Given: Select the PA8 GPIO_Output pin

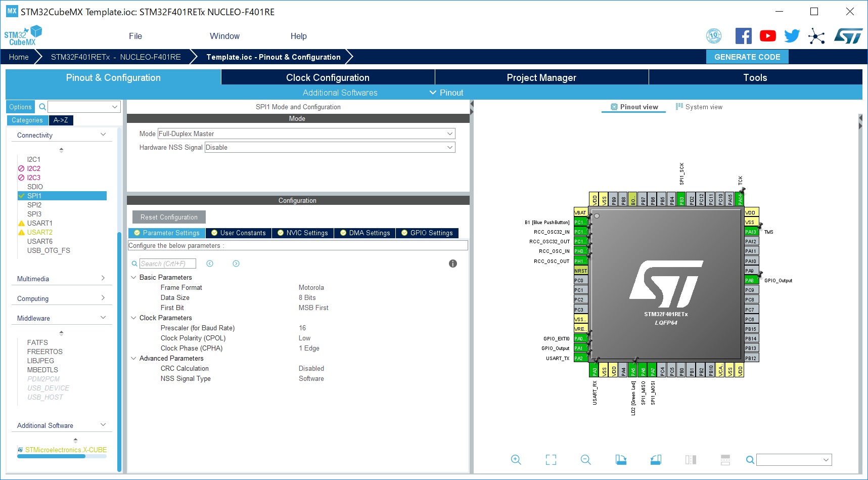Looking at the screenshot, I should point(751,280).
